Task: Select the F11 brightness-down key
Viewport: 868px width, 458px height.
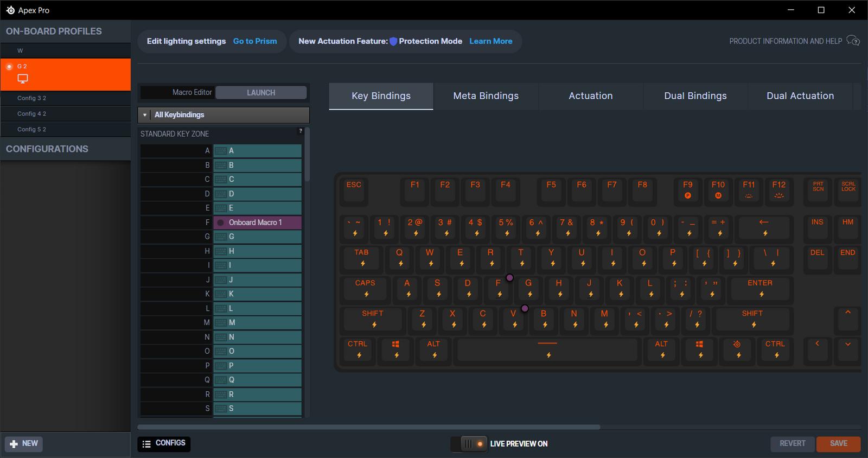Action: (749, 190)
